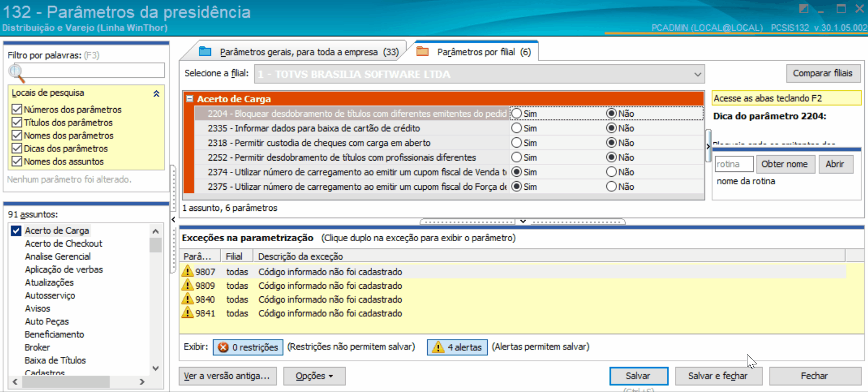The height and width of the screenshot is (392, 868).
Task: Click the orange folder icon on Parâmetros por filial tab
Action: point(422,51)
